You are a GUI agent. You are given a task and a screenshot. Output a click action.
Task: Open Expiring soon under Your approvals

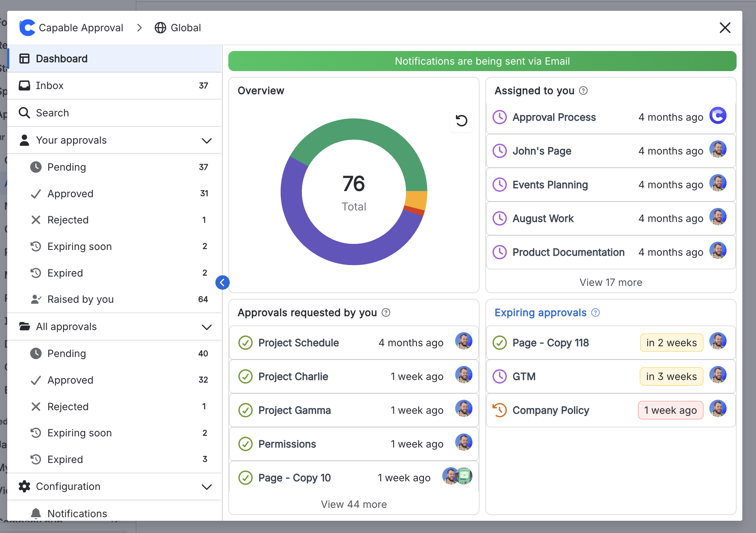79,247
